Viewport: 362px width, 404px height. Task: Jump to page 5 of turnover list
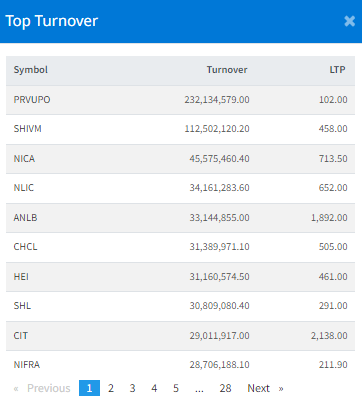click(176, 388)
